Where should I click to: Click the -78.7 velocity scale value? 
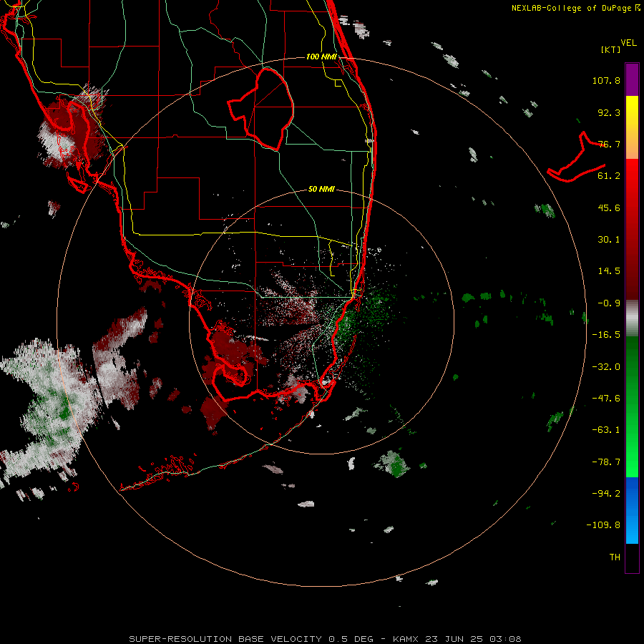pyautogui.click(x=606, y=462)
